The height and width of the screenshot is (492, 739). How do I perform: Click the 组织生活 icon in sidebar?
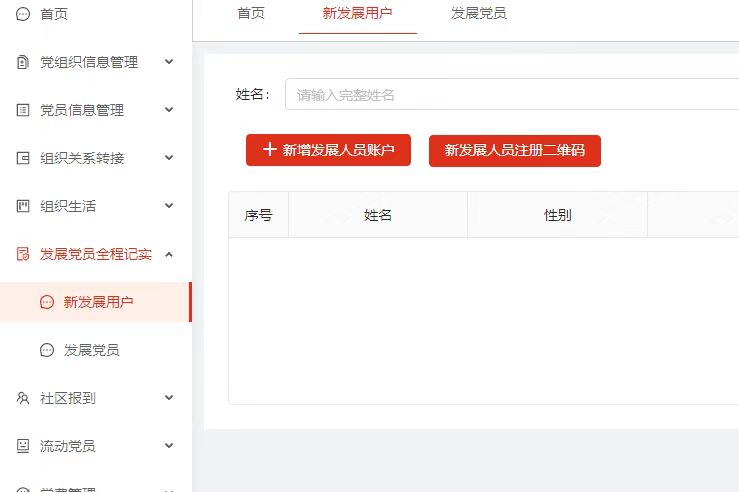23,206
